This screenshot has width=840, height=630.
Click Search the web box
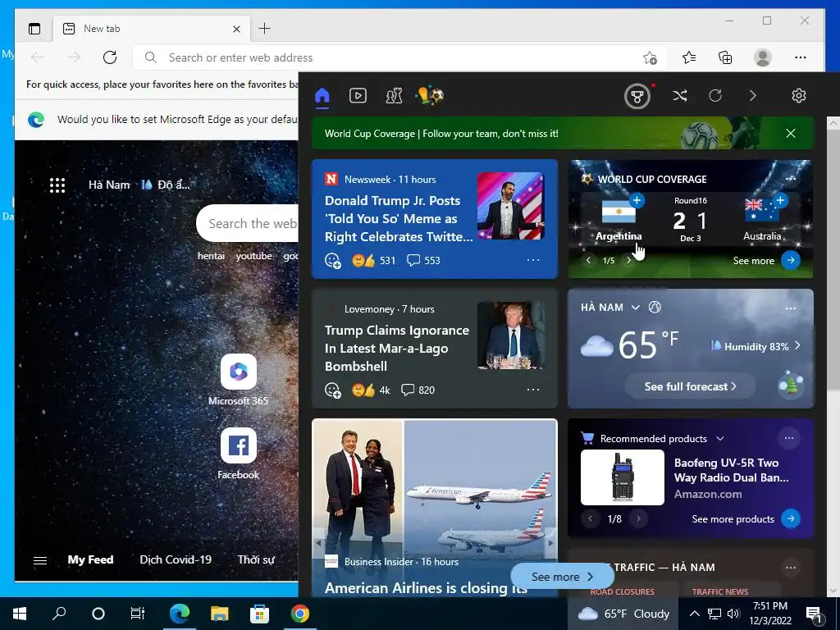[x=248, y=223]
